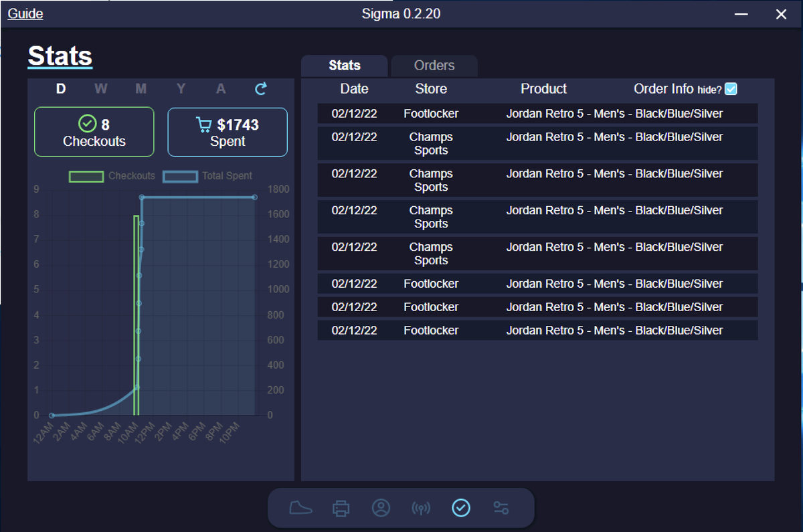The image size is (803, 532).
Task: Select the highlighted checkmark Stats icon
Action: tap(461, 508)
